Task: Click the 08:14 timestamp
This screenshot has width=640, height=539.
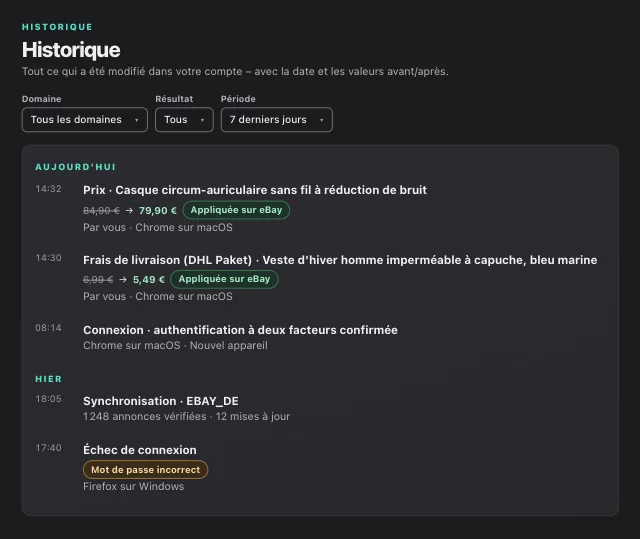Action: click(x=48, y=328)
